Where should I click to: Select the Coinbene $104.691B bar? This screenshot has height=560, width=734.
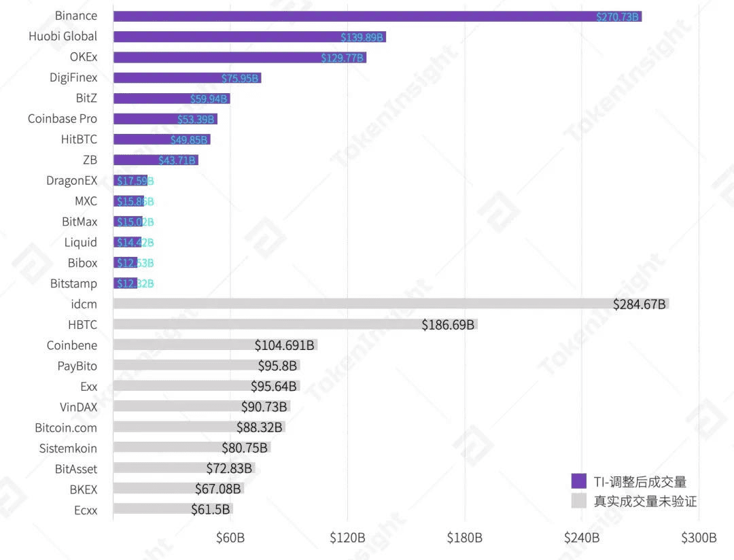click(x=215, y=345)
